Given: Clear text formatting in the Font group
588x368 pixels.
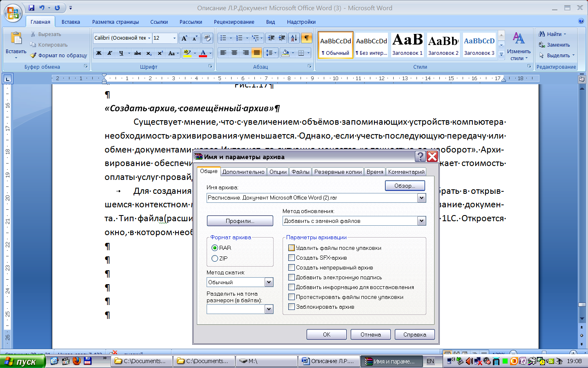Looking at the screenshot, I should pyautogui.click(x=207, y=38).
